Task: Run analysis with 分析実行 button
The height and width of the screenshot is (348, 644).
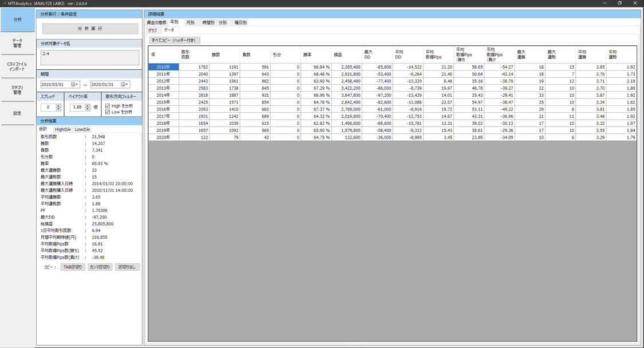Action: pos(90,29)
